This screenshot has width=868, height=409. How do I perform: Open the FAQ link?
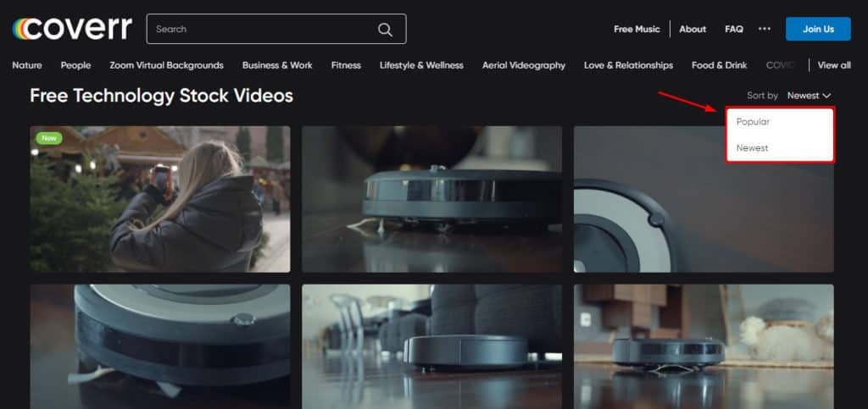(x=734, y=29)
